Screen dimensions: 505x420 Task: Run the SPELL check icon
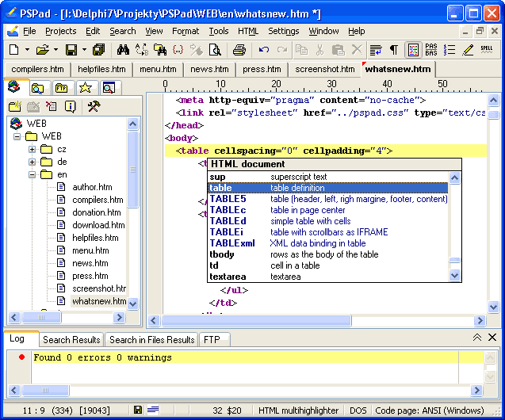[x=486, y=50]
